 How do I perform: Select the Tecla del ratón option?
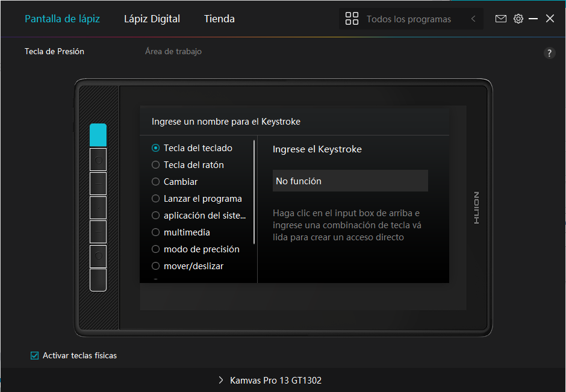(x=156, y=165)
